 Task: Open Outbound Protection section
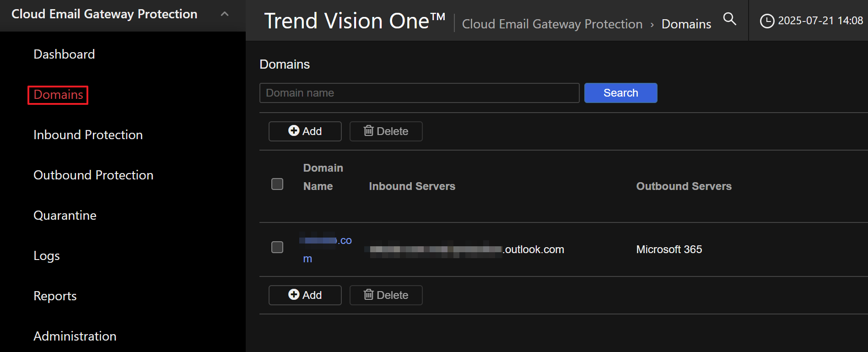point(93,175)
